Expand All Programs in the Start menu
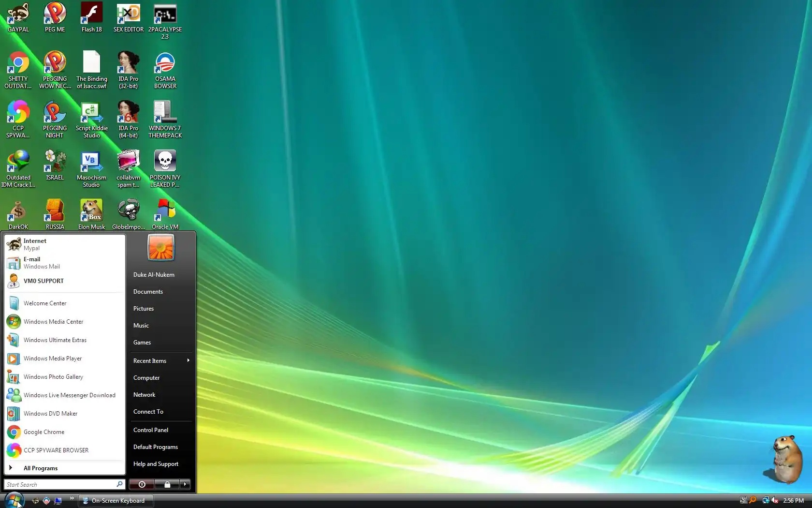 [65, 468]
